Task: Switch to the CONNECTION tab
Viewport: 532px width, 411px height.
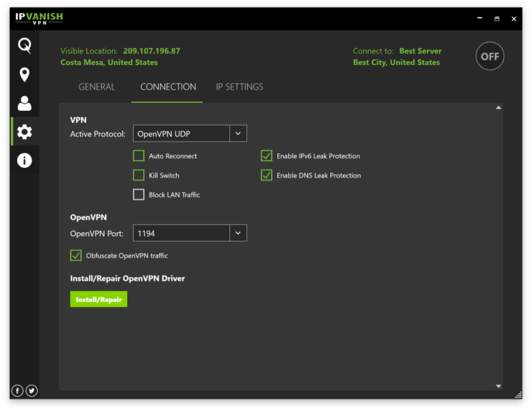Action: point(168,87)
